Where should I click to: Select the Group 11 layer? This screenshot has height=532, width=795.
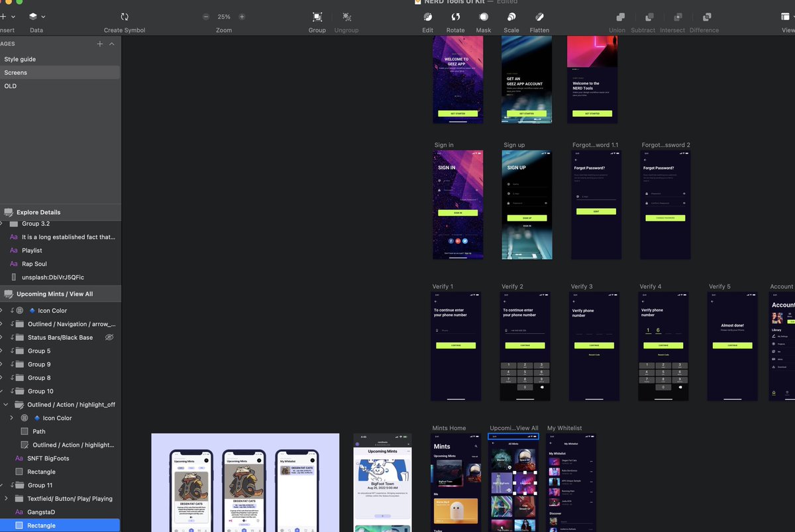[40, 486]
